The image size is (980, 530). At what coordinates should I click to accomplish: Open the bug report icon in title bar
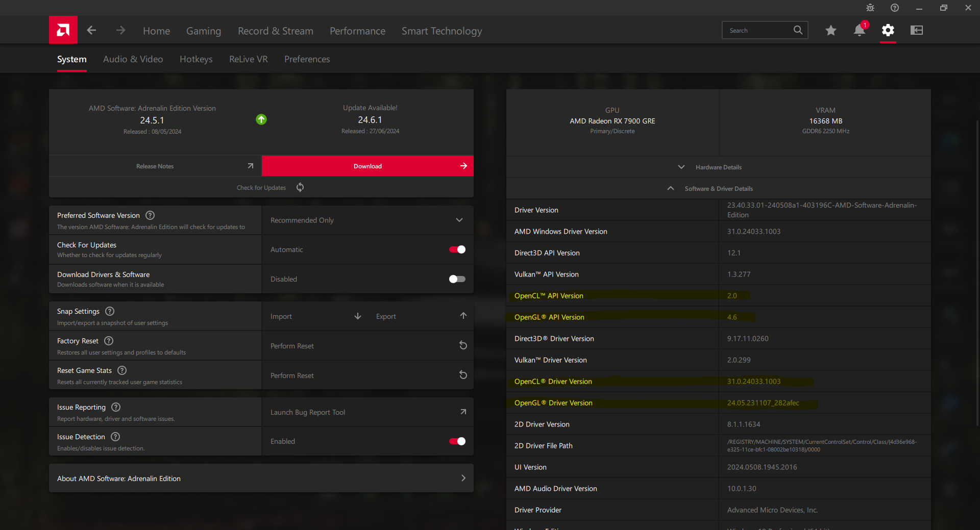[x=870, y=8]
